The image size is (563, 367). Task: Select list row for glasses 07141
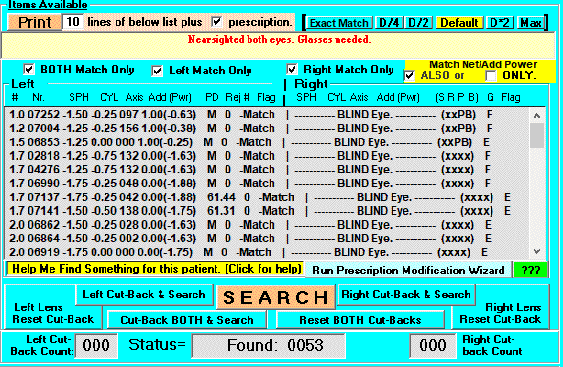[266, 211]
